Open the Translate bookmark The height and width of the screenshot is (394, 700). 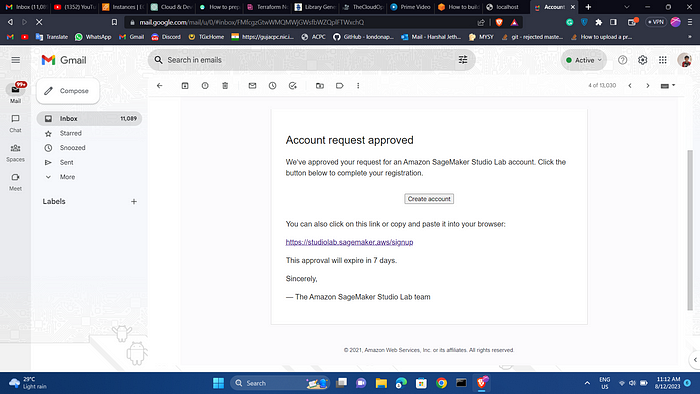(52, 37)
